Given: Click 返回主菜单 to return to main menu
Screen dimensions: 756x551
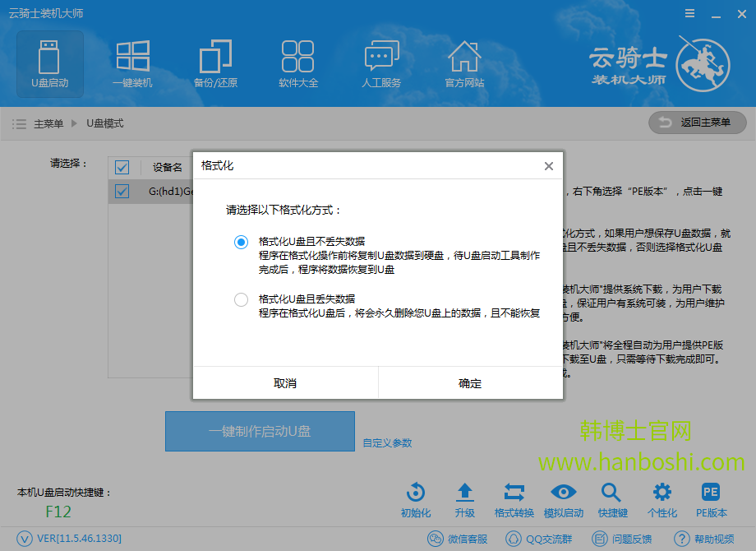Looking at the screenshot, I should [697, 123].
